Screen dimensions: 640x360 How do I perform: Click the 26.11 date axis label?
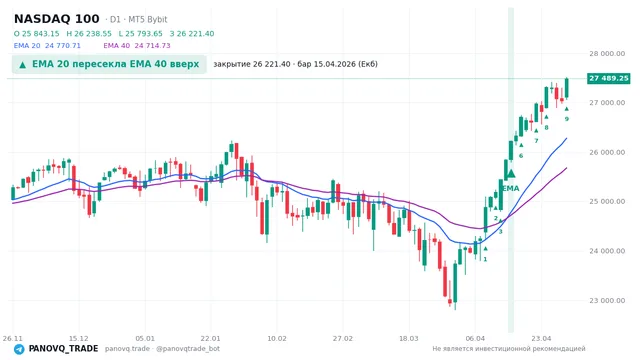pos(13,338)
